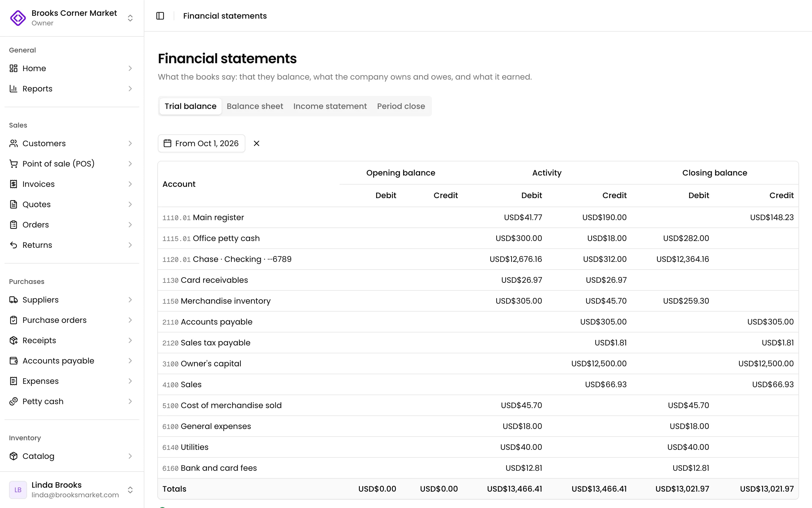
Task: Expand the Home chevron
Action: click(130, 69)
